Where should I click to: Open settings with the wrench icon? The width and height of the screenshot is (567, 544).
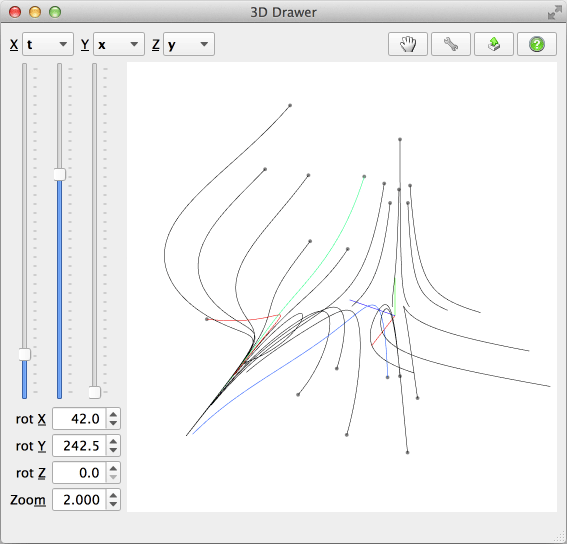[451, 44]
